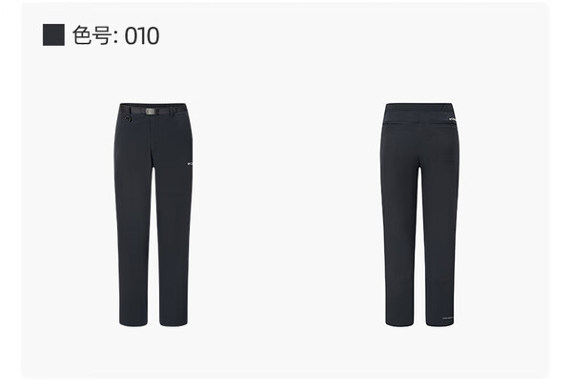
Task: Click the crotch area of front pants
Action: (x=153, y=164)
